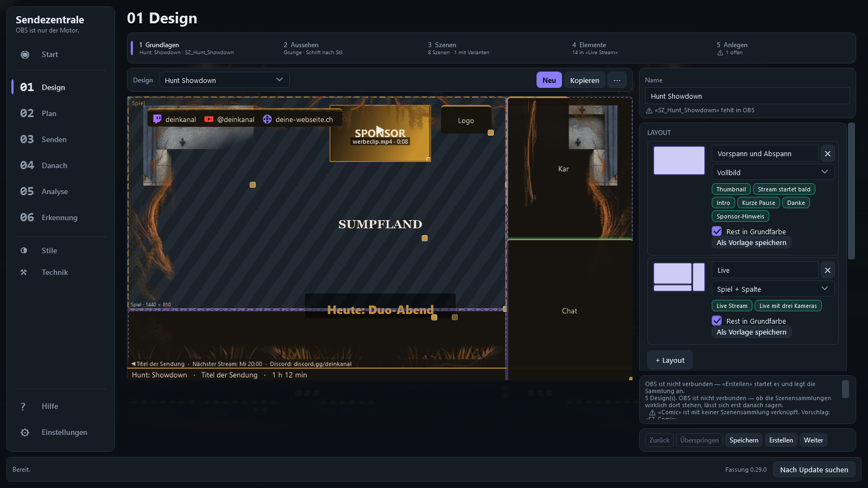Open the 02 Plan section

(x=61, y=113)
